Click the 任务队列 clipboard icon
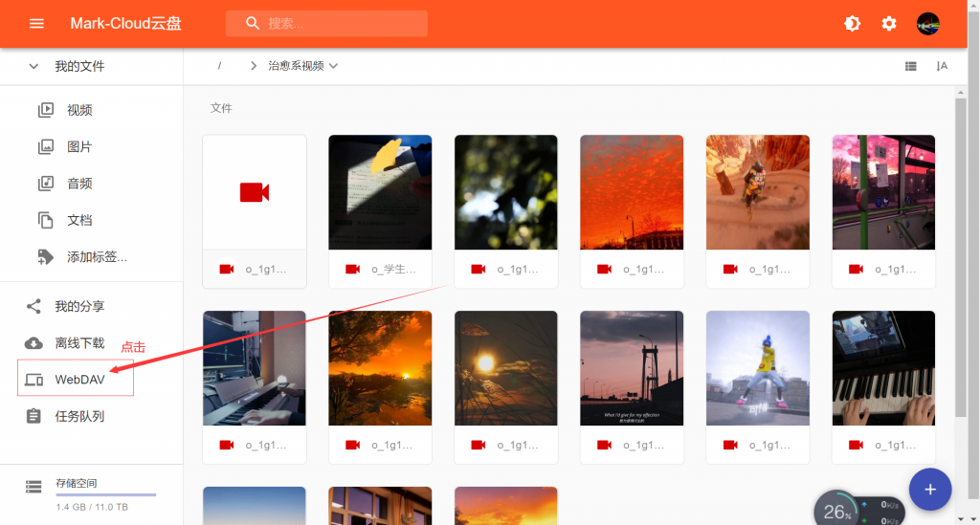 pyautogui.click(x=33, y=416)
